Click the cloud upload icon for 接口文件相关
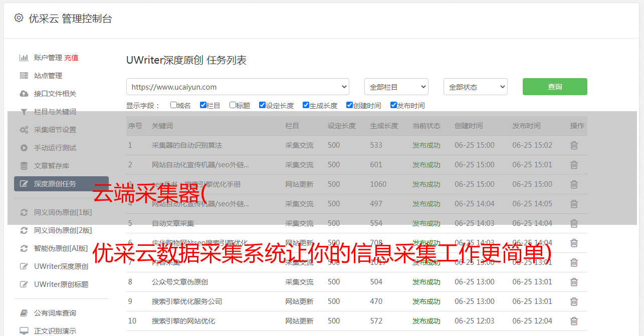 pos(24,94)
